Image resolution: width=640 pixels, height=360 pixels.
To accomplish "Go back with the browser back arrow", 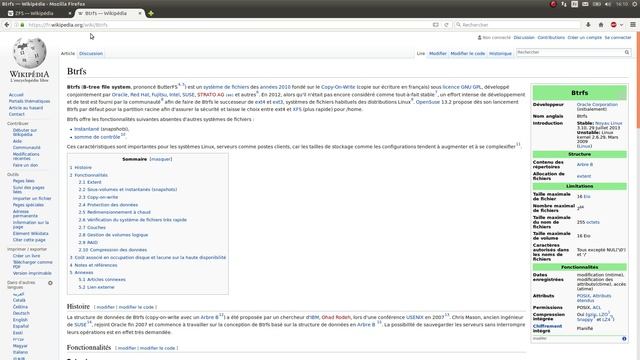I will pyautogui.click(x=7, y=25).
